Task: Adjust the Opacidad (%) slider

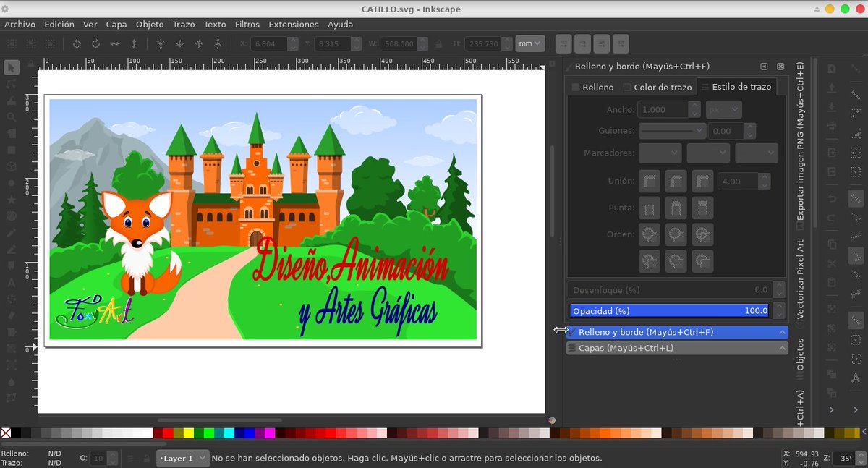Action: (x=671, y=311)
